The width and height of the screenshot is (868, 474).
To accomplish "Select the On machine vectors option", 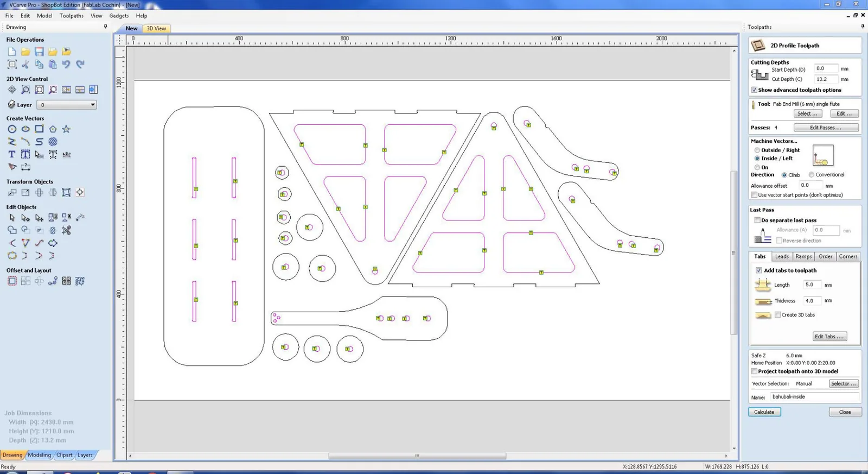I will point(757,167).
